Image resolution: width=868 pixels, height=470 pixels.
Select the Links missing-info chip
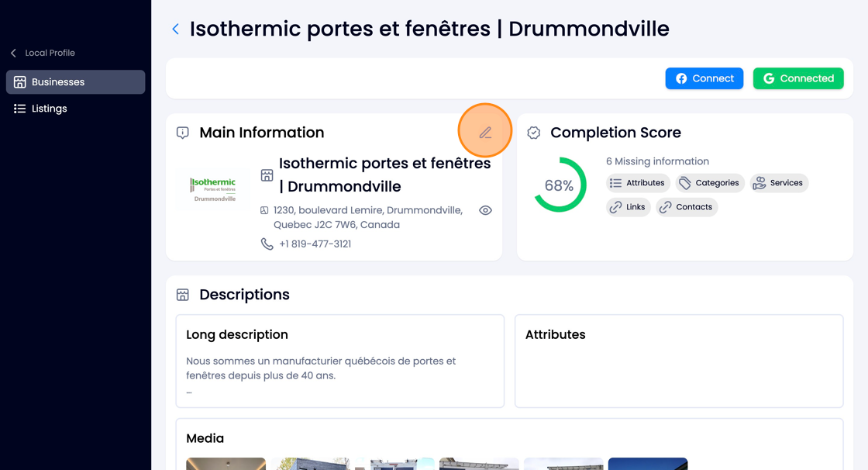628,207
